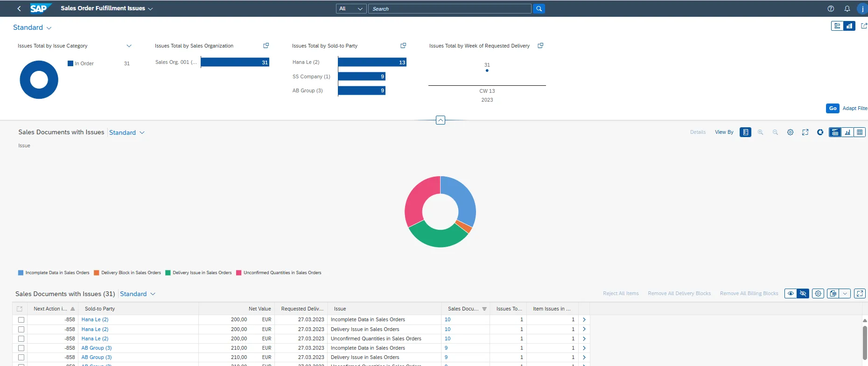
Task: Open the All search scope dropdown
Action: pyautogui.click(x=351, y=8)
